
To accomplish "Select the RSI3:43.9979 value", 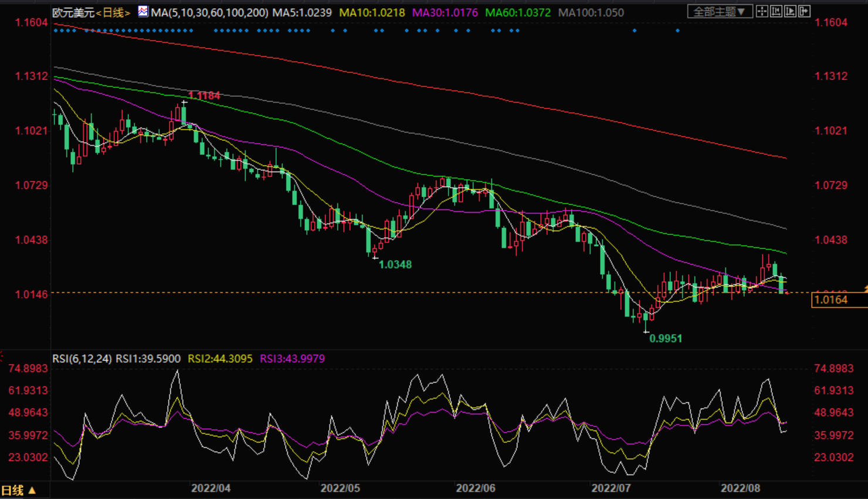I will point(292,358).
